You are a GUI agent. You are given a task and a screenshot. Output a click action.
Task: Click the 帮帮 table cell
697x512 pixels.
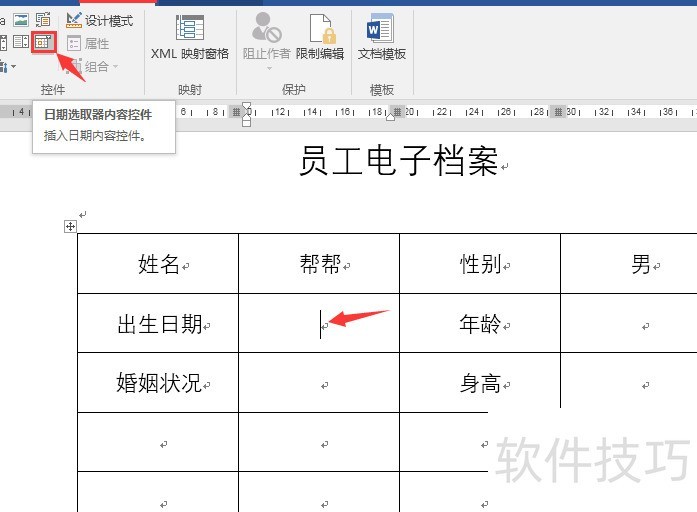coord(319,264)
